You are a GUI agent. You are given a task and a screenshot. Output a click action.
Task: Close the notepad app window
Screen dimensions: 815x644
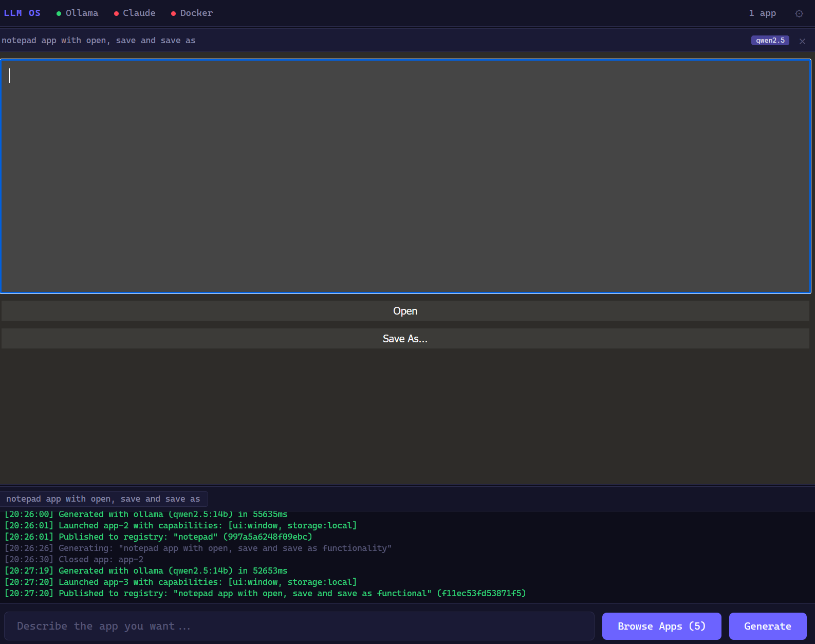(802, 41)
